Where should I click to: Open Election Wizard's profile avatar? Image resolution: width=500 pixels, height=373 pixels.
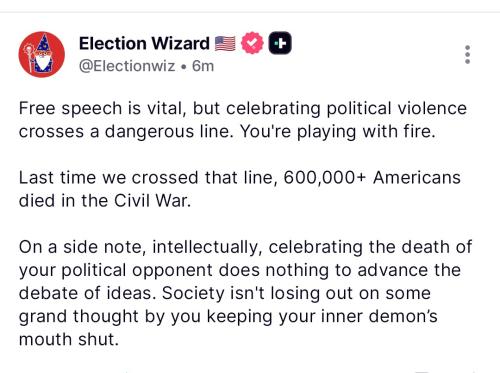(42, 54)
